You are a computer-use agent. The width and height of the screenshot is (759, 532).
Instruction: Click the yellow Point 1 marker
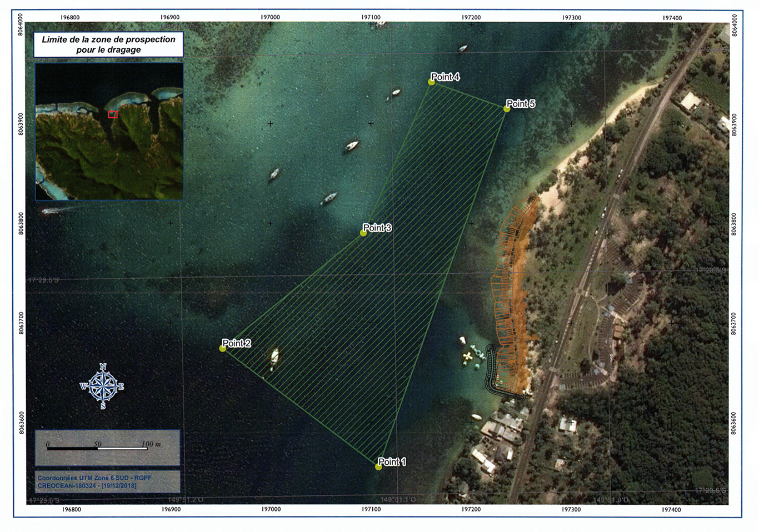point(378,467)
